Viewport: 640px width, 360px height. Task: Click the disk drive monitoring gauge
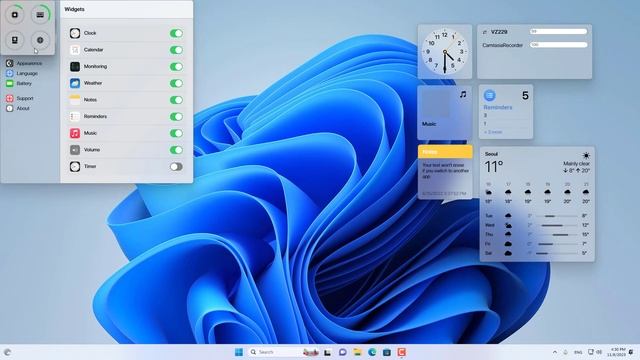coord(15,40)
